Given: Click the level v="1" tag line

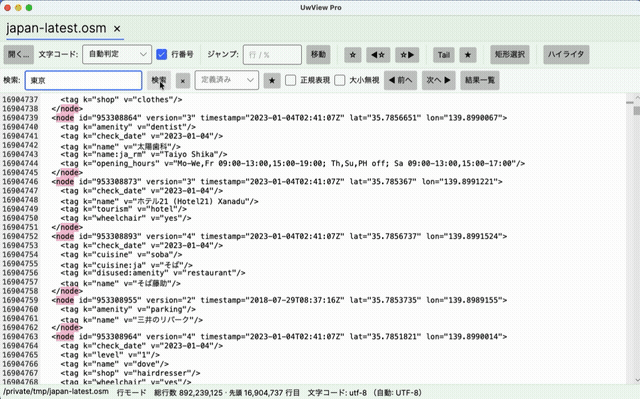Looking at the screenshot, I should pos(110,355).
